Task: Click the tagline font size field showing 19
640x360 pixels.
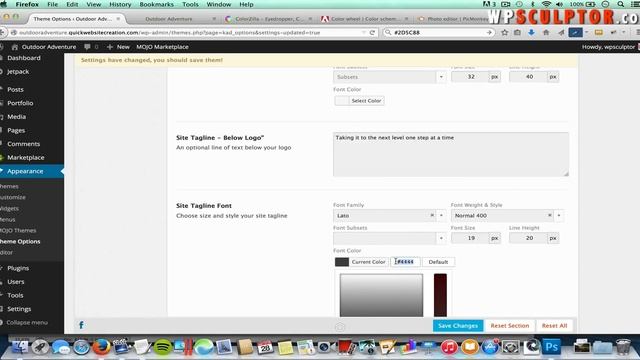Action: (471, 238)
